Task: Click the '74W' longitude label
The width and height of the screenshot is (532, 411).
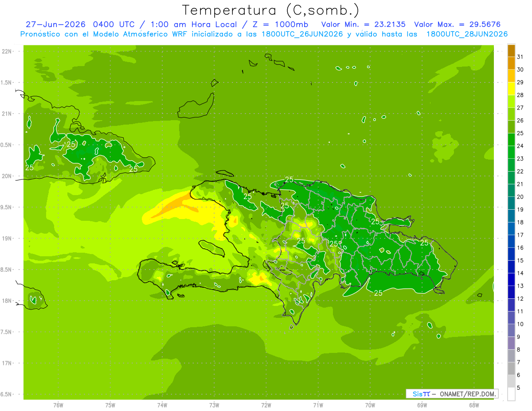Action: (162, 405)
